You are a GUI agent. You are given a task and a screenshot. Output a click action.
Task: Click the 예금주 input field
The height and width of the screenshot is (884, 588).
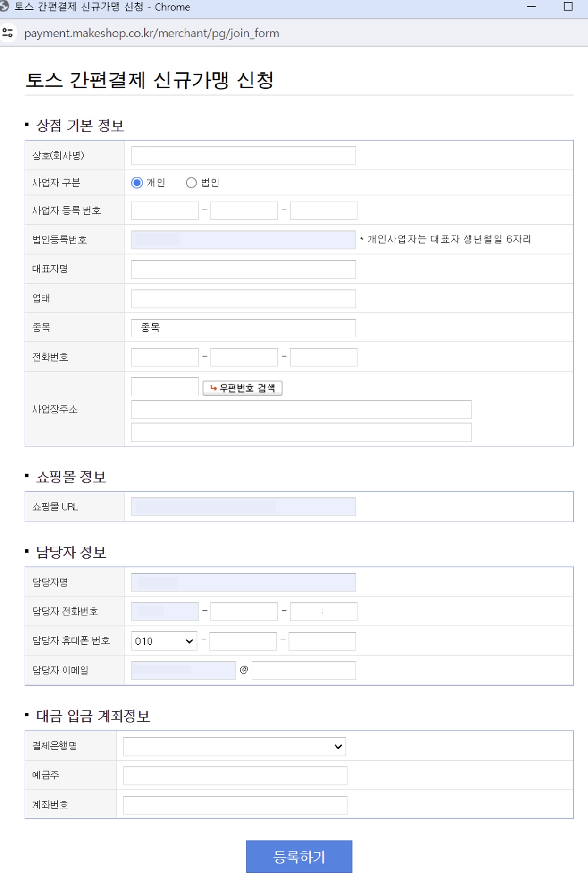pyautogui.click(x=235, y=776)
